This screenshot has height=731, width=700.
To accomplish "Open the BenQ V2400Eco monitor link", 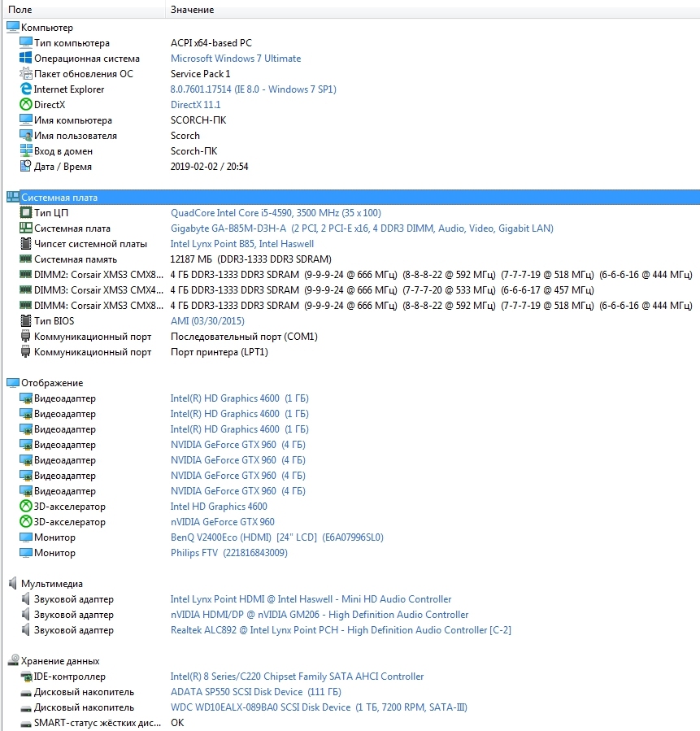I will [x=277, y=537].
